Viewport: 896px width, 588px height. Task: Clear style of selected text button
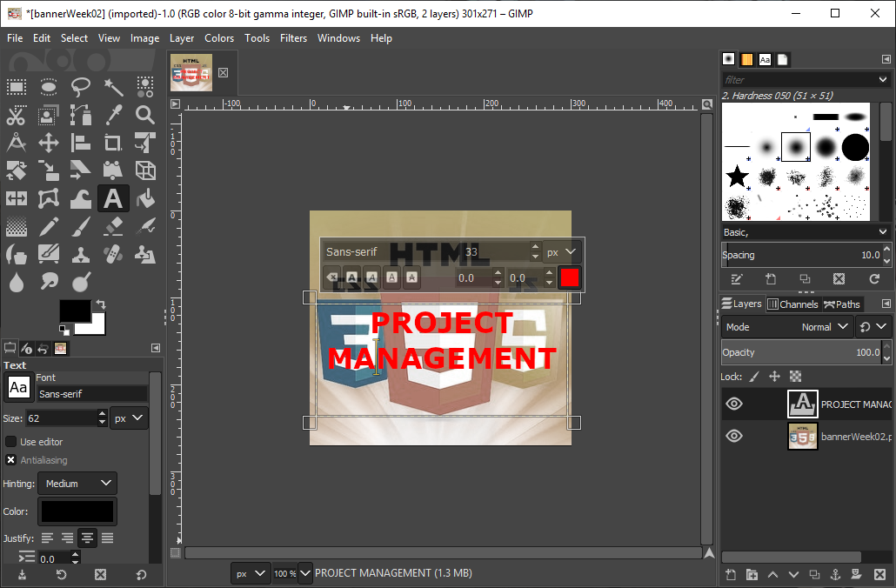pos(332,277)
